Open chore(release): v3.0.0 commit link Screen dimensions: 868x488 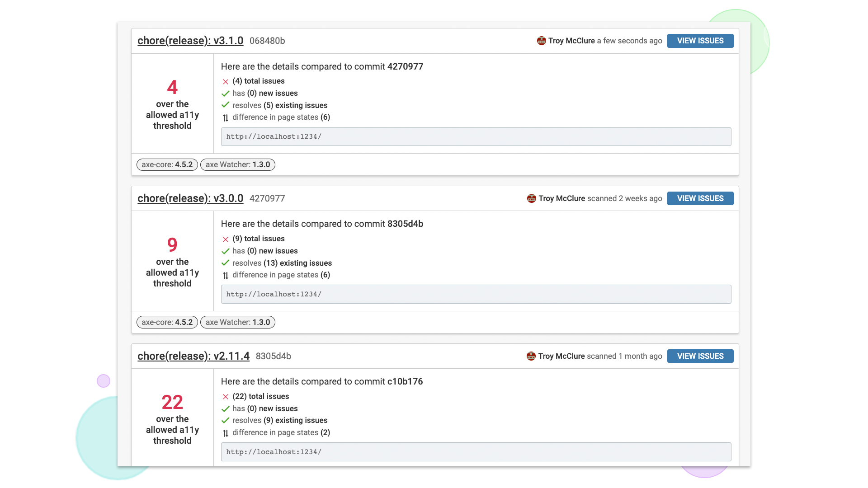click(190, 198)
